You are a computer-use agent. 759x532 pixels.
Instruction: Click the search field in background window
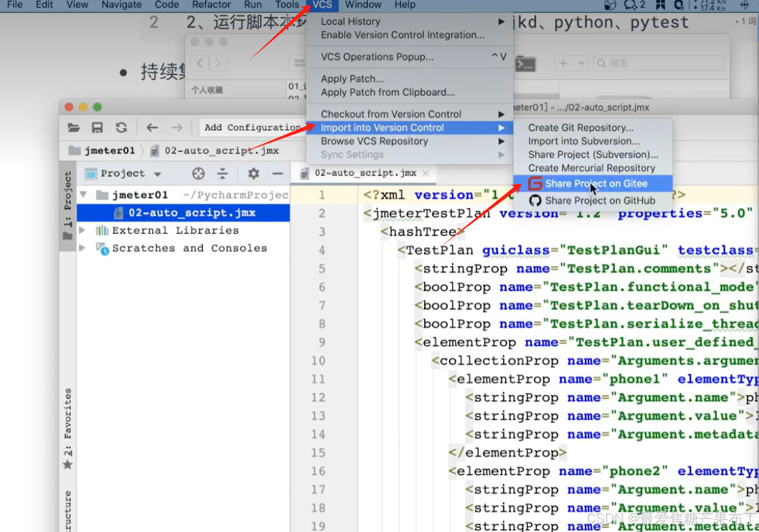point(658,63)
